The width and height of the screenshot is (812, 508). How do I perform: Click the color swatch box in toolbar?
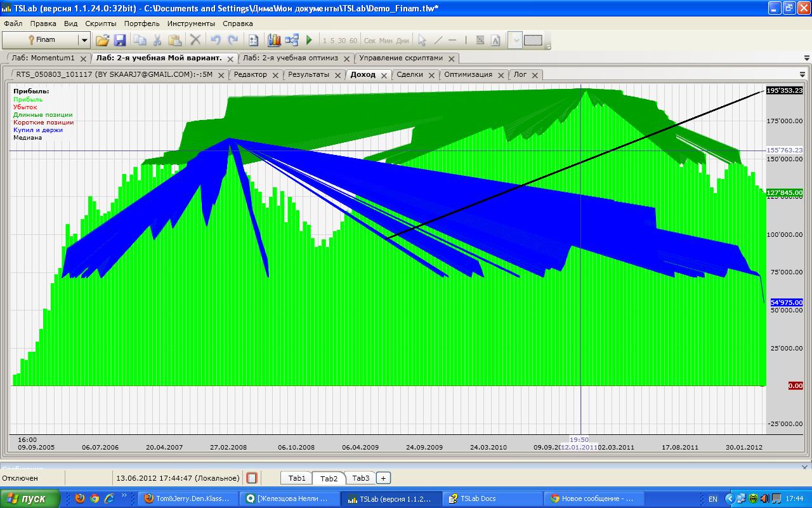[533, 40]
